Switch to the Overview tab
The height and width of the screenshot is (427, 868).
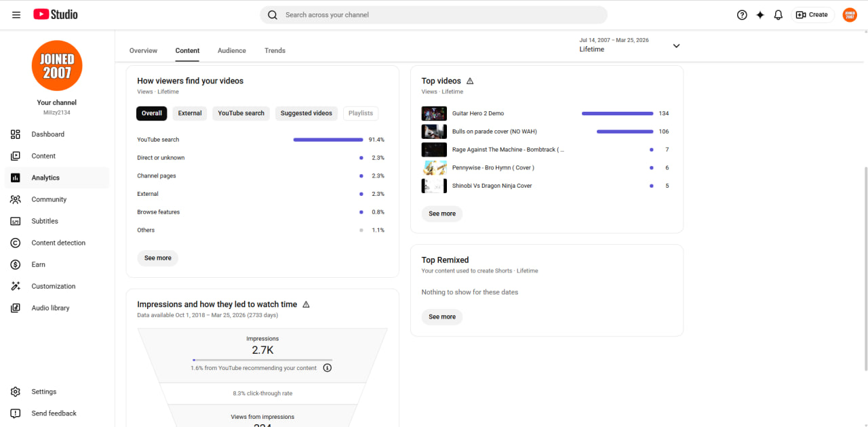click(143, 50)
